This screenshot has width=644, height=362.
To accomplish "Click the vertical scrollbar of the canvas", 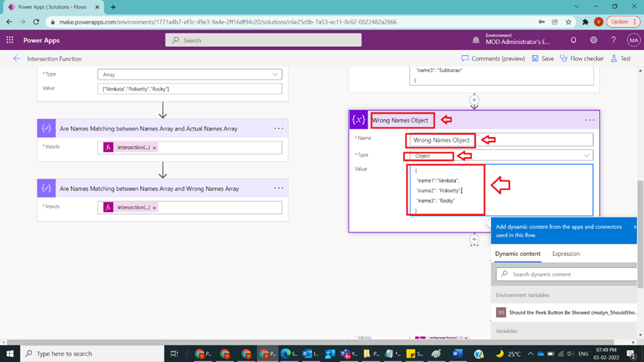I will (x=640, y=234).
